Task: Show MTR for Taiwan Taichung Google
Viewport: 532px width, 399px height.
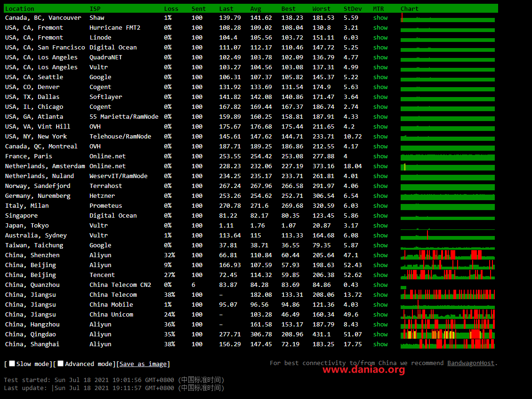Action: coord(380,245)
